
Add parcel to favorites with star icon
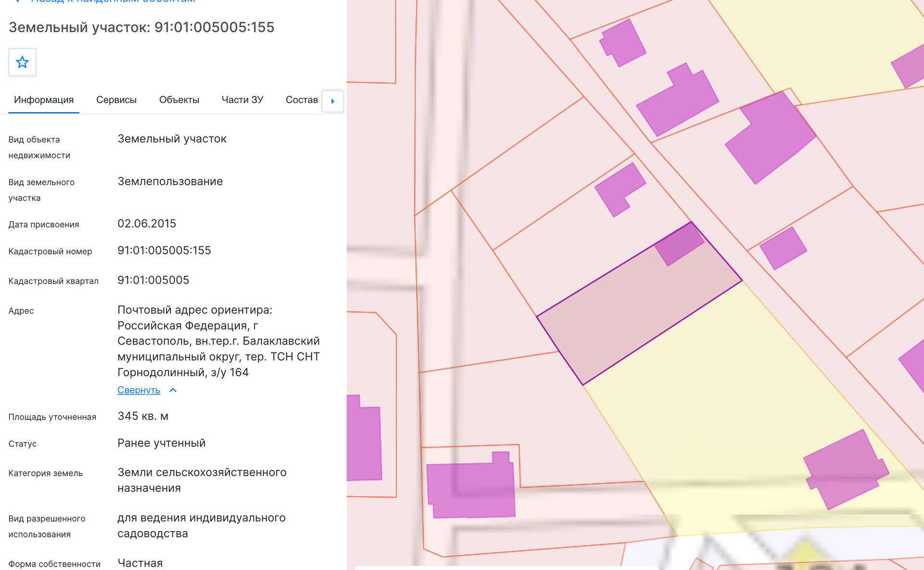pos(22,62)
